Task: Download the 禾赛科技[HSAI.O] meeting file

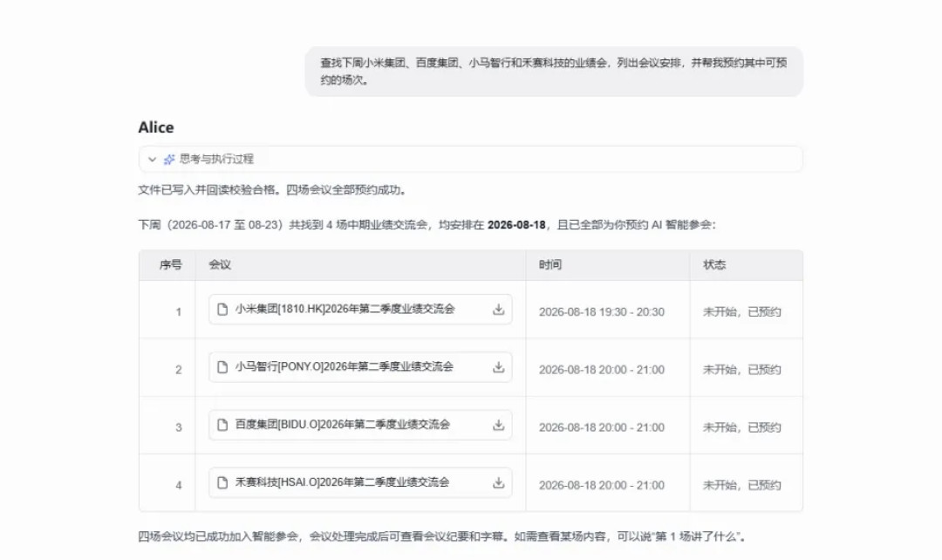Action: click(x=498, y=482)
